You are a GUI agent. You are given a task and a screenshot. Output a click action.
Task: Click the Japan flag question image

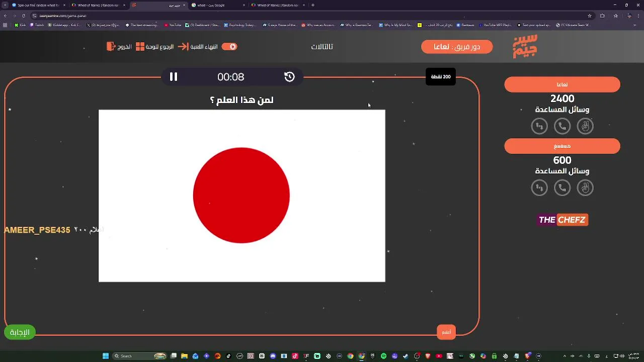(x=242, y=196)
